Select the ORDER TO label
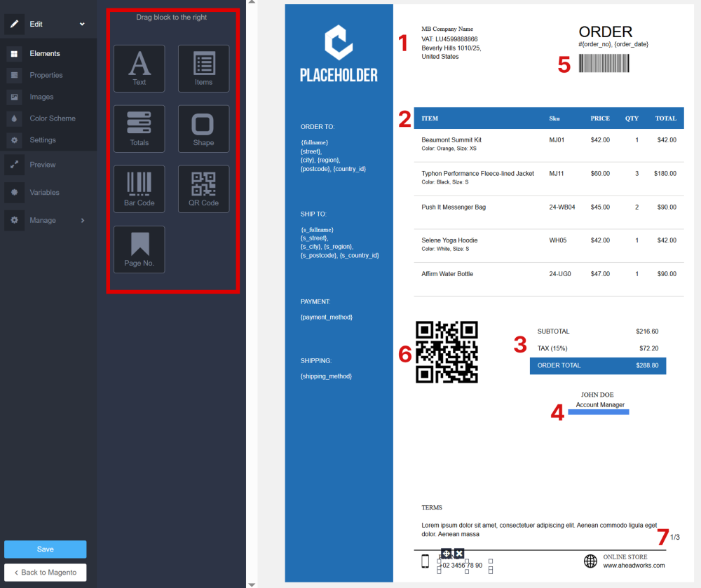Image resolution: width=701 pixels, height=588 pixels. pos(318,127)
